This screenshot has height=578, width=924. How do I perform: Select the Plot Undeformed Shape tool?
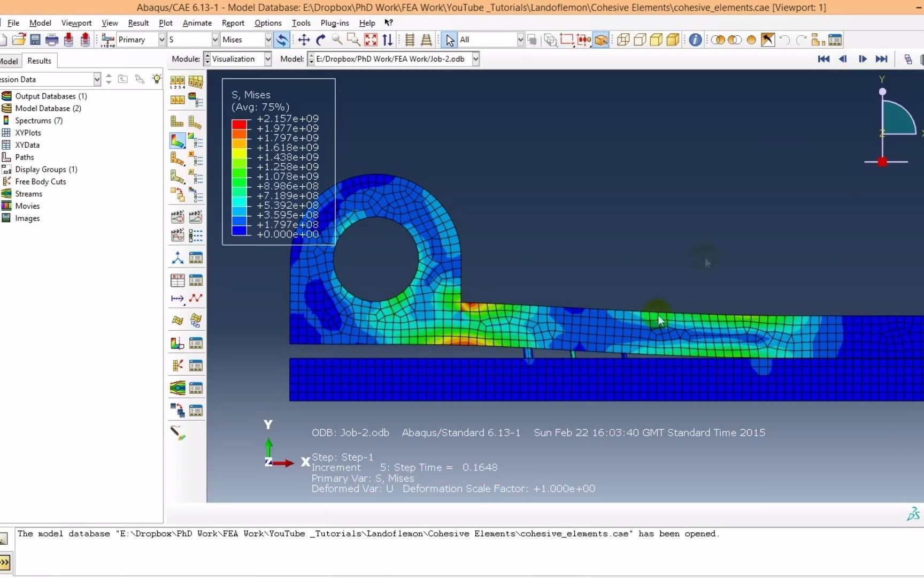pos(177,121)
